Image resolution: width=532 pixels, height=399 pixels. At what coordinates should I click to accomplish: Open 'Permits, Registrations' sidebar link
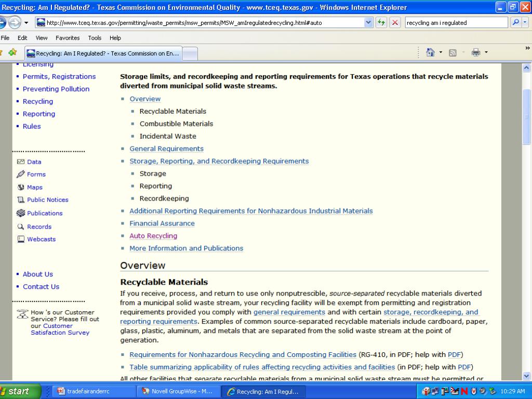coord(59,77)
